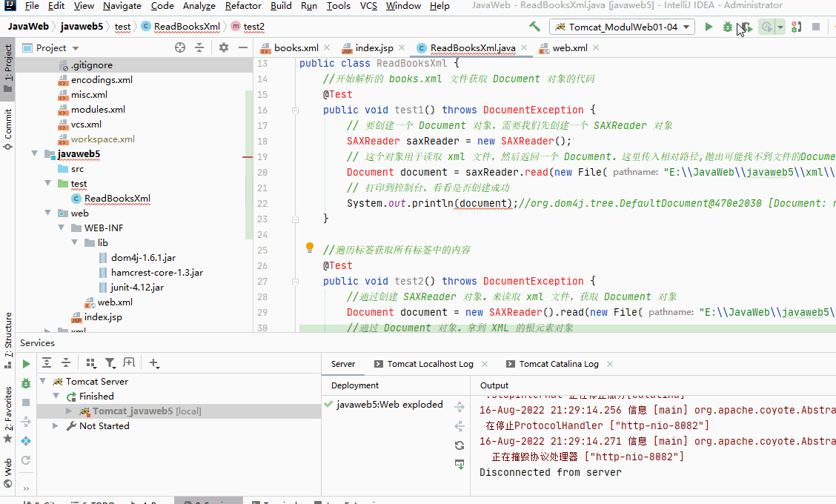Open the Project view selector dropdown
This screenshot has width=836, height=504.
click(75, 48)
